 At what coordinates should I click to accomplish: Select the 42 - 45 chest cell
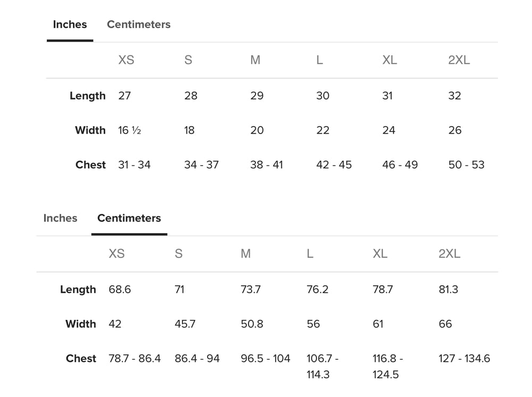tap(334, 165)
